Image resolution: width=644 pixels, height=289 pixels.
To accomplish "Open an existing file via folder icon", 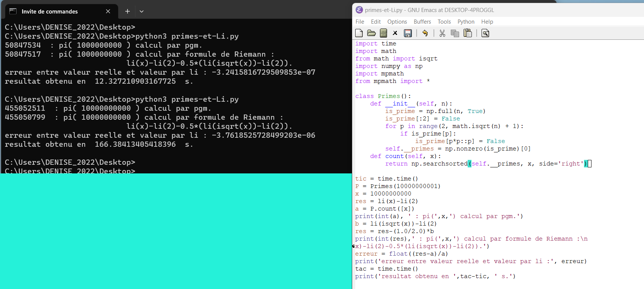I will (371, 33).
